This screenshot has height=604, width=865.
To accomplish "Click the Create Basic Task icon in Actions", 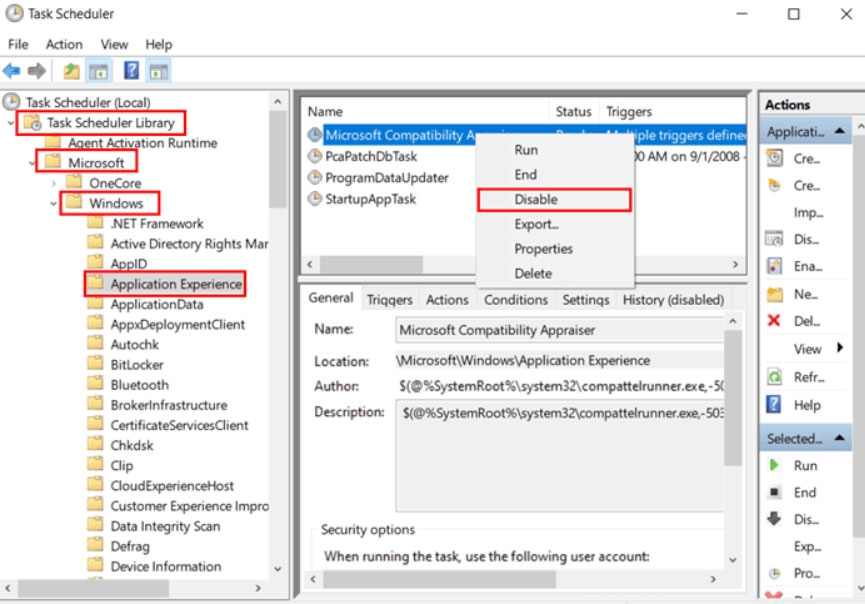I will [x=775, y=158].
